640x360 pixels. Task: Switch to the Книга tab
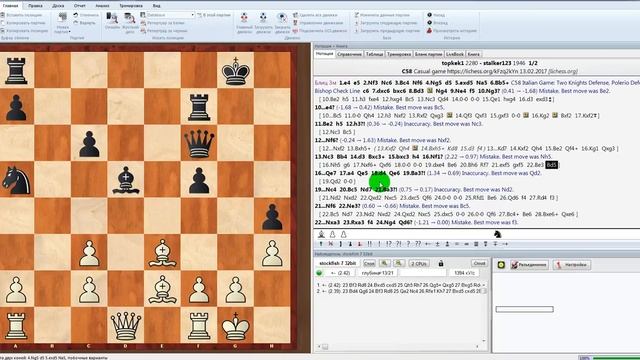[x=473, y=54]
